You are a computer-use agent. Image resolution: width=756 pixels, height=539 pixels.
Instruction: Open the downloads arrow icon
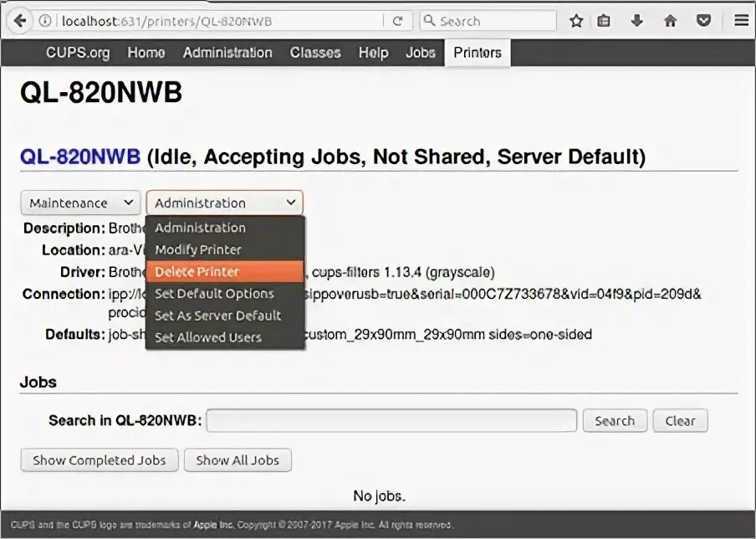[x=637, y=21]
